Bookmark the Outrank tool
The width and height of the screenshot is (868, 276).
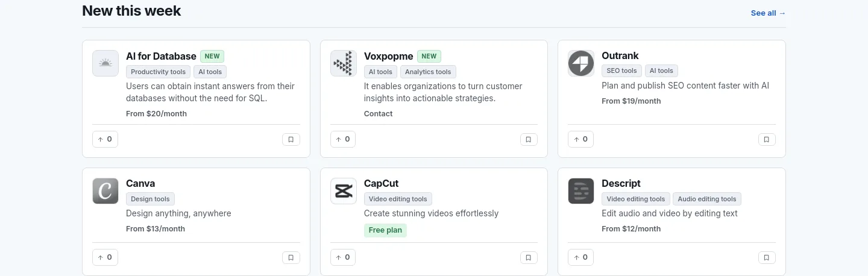[767, 139]
